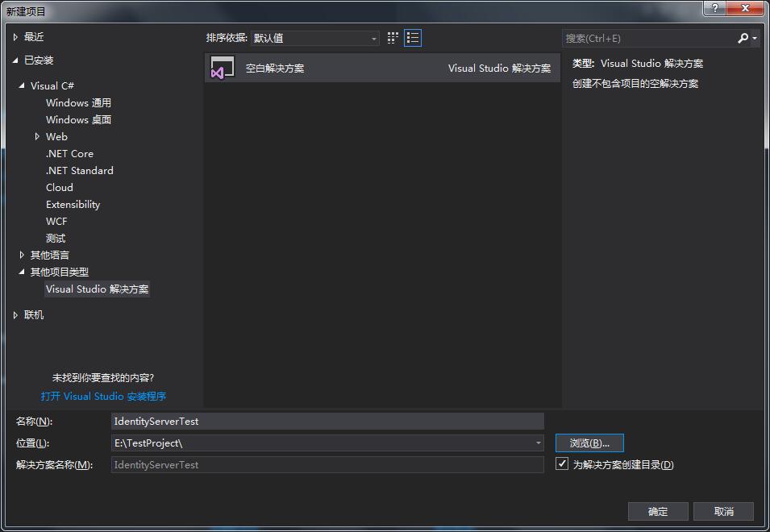Select Visual C# tree label
The width and height of the screenshot is (770, 532).
(52, 85)
